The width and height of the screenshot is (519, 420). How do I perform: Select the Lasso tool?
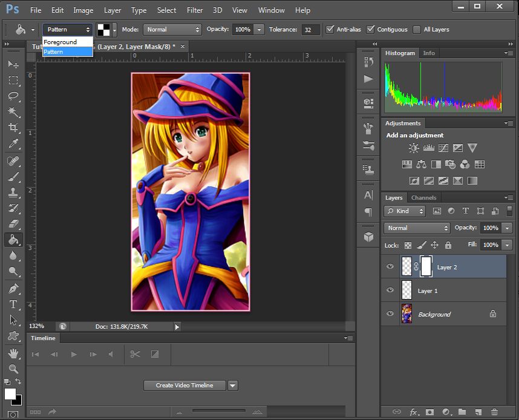point(13,96)
